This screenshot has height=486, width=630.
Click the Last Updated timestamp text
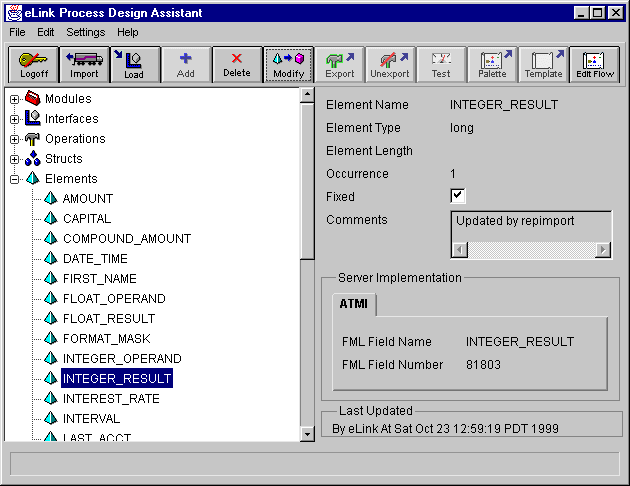pyautogui.click(x=445, y=429)
